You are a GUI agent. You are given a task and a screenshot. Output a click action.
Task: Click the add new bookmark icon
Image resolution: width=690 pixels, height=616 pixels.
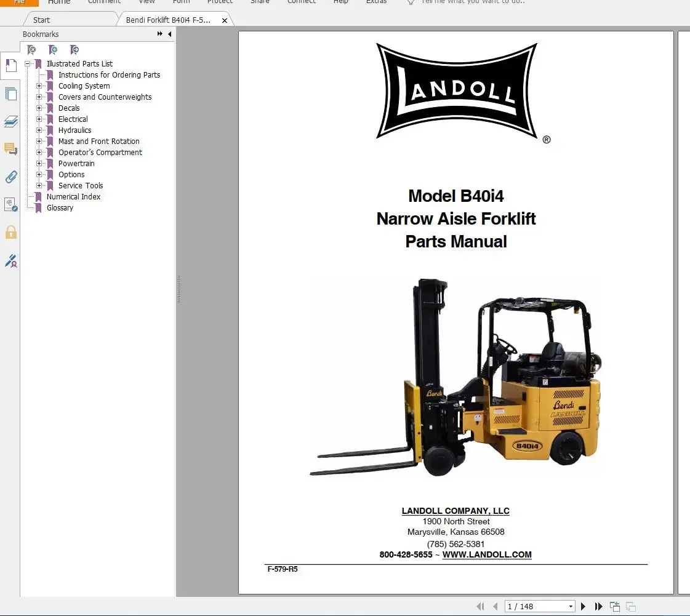pyautogui.click(x=53, y=50)
